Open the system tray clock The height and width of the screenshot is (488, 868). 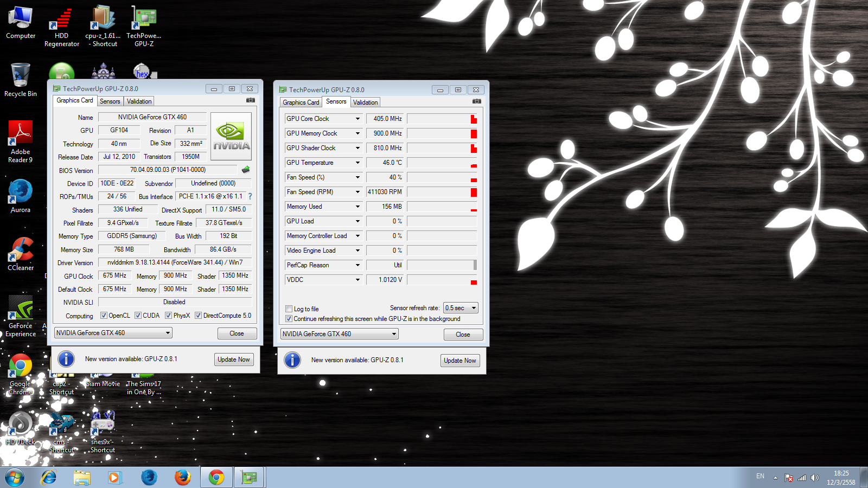point(841,478)
